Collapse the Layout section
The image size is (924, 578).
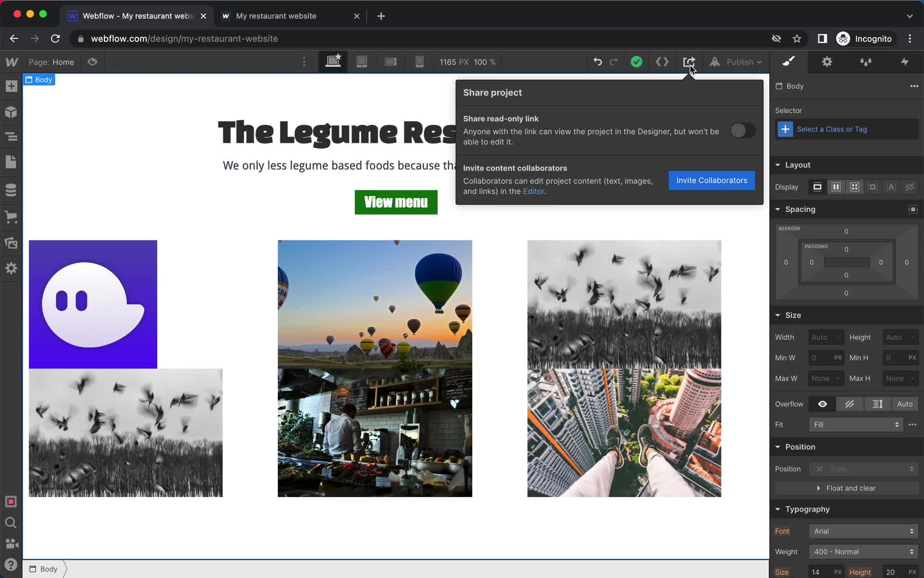(x=778, y=165)
